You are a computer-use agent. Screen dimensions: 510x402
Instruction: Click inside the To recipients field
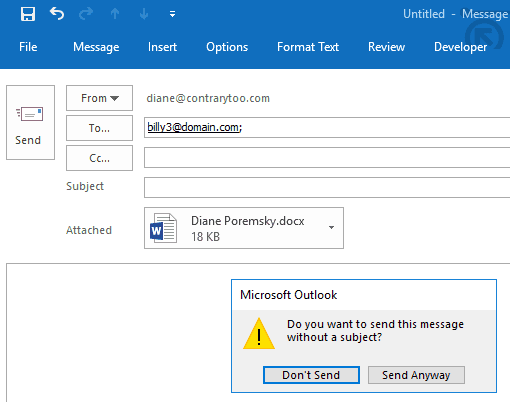(x=327, y=127)
